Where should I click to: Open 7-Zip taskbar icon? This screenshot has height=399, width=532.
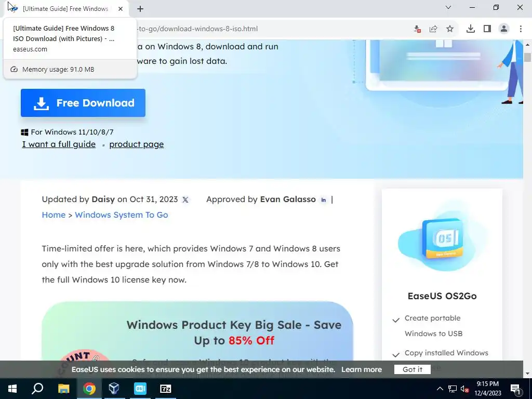point(166,389)
